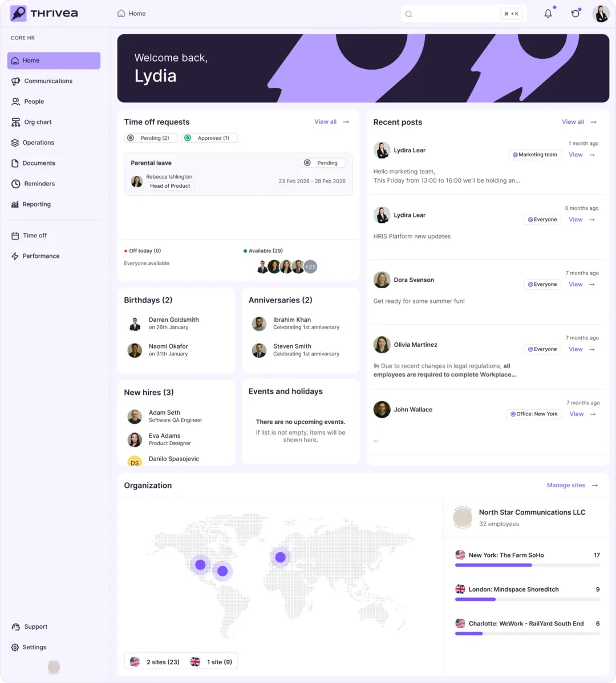Screen dimensions: 616x683
Task: Open the Communications section in the sidebar
Action: [x=48, y=80]
